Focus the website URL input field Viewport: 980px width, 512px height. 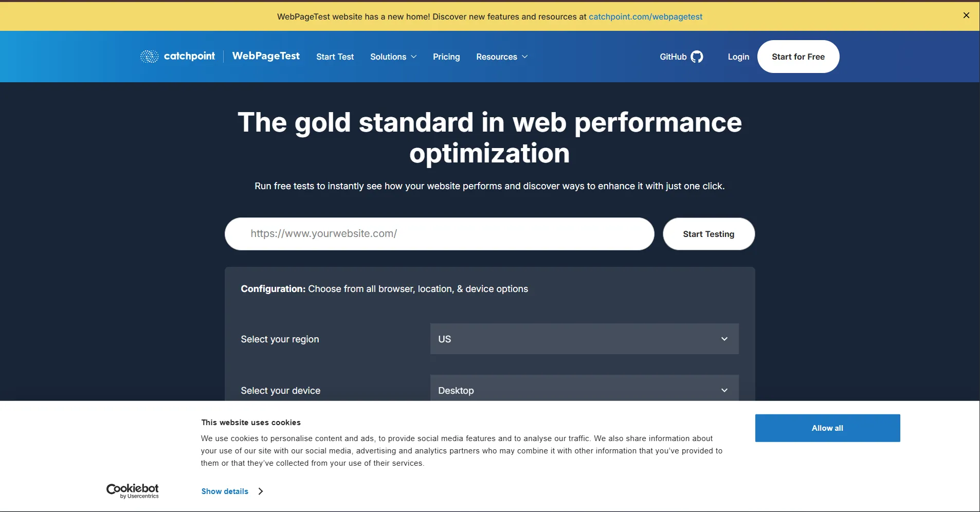pos(439,234)
